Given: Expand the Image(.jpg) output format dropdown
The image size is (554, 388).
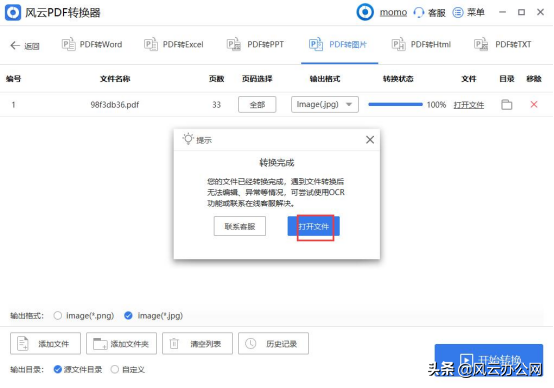Looking at the screenshot, I should pos(325,105).
